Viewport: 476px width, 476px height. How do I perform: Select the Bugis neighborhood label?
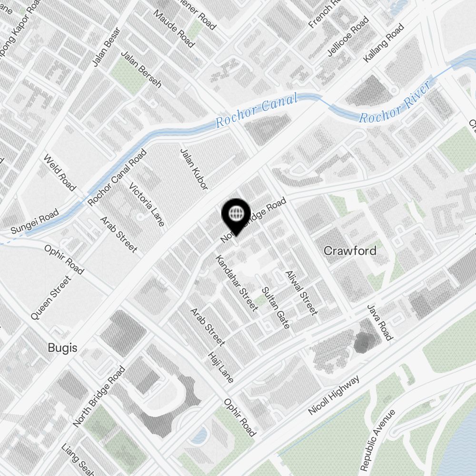[x=62, y=348]
